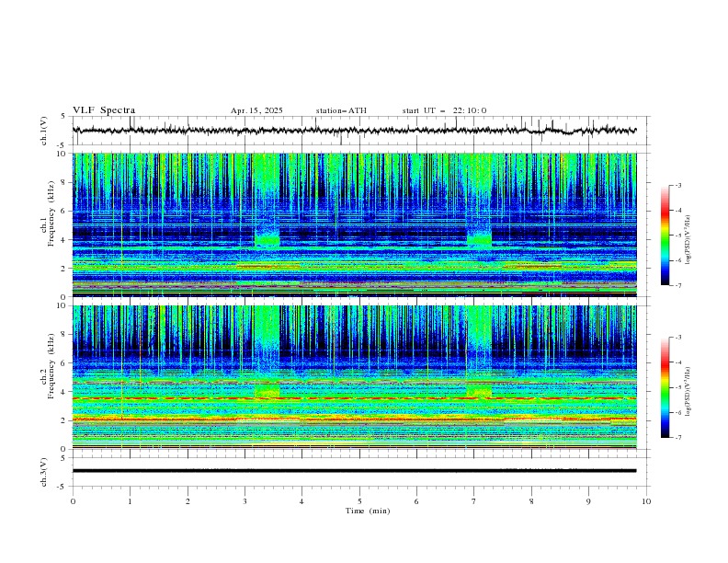
Task: Click the "-5" tick on ch.3(V) axis
Action: coord(63,487)
